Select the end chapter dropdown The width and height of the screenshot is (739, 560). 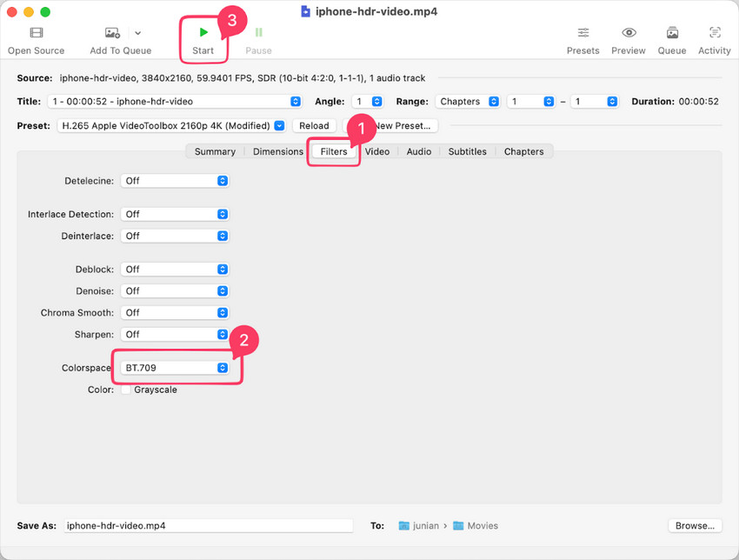point(594,102)
